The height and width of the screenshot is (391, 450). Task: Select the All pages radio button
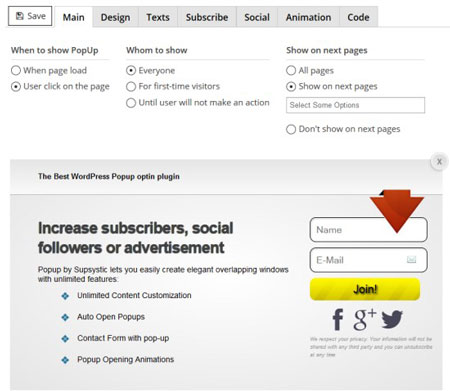click(x=291, y=70)
